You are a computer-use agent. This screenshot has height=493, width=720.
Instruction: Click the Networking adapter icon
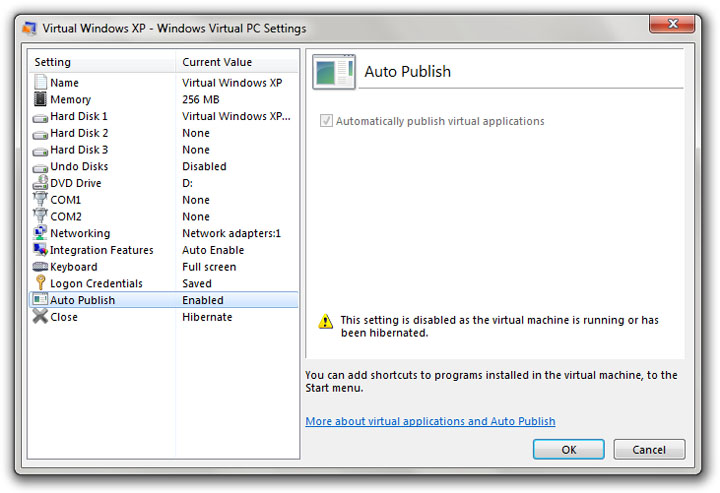(40, 233)
